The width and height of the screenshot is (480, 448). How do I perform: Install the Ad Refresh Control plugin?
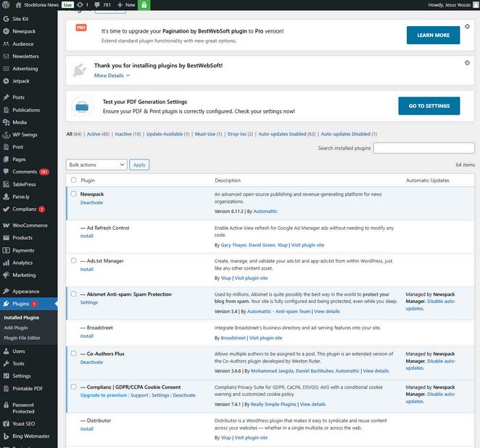87,236
